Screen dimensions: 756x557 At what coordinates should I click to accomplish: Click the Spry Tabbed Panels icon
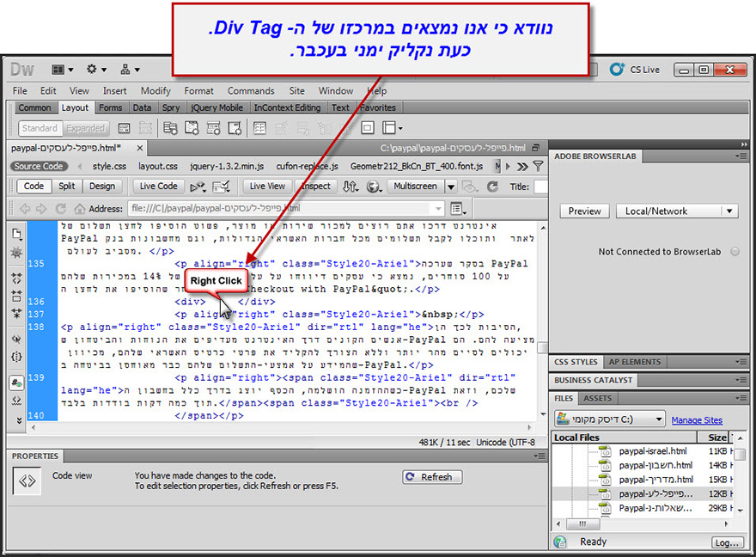coord(192,128)
